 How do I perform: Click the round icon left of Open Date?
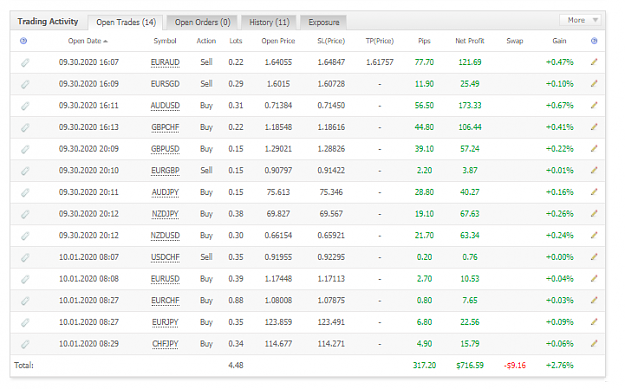[x=24, y=41]
